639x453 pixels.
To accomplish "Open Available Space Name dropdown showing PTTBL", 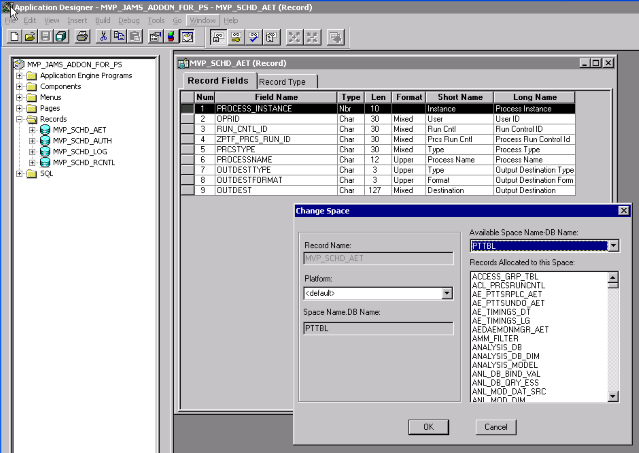I will [x=612, y=245].
